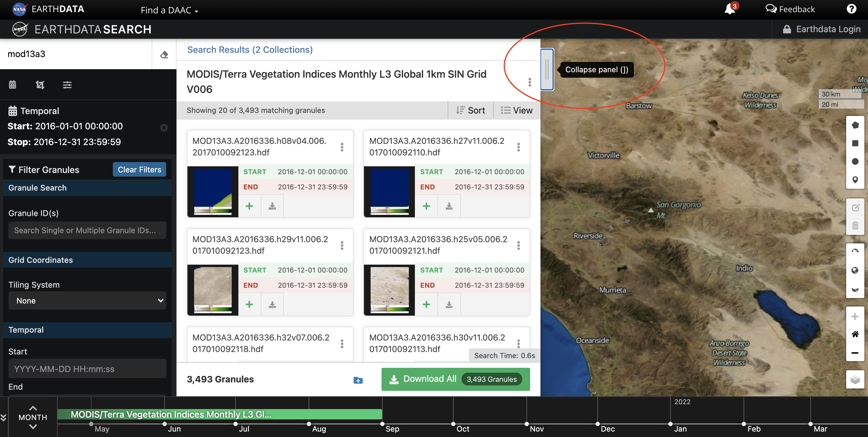Open the Find a DAAC dropdown
This screenshot has width=868, height=437.
pyautogui.click(x=170, y=10)
